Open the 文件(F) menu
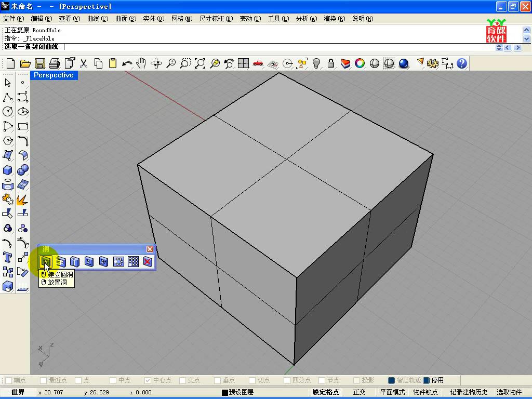Image resolution: width=532 pixels, height=399 pixels. 14,19
